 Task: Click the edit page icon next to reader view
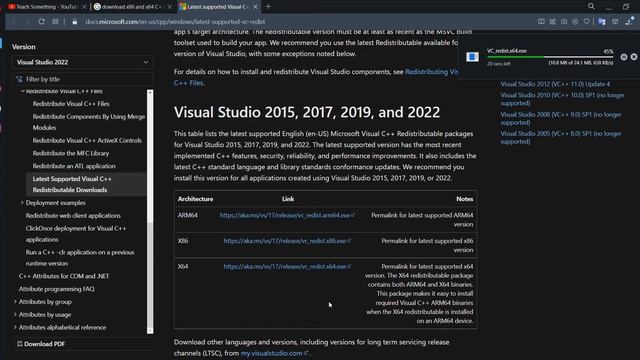[553, 22]
